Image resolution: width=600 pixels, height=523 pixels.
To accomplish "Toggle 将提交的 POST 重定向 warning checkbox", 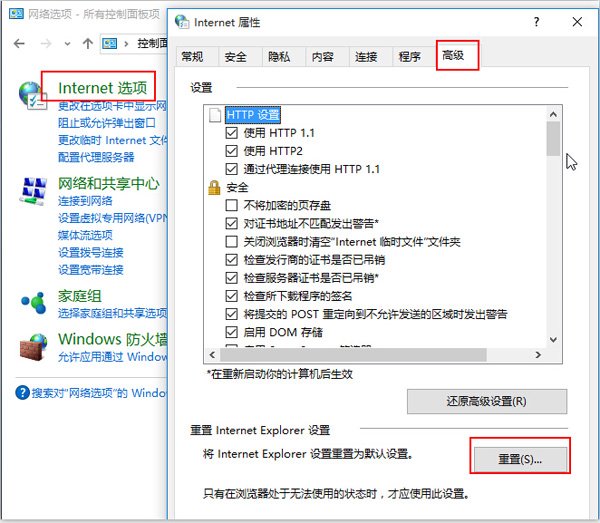I will (x=232, y=314).
